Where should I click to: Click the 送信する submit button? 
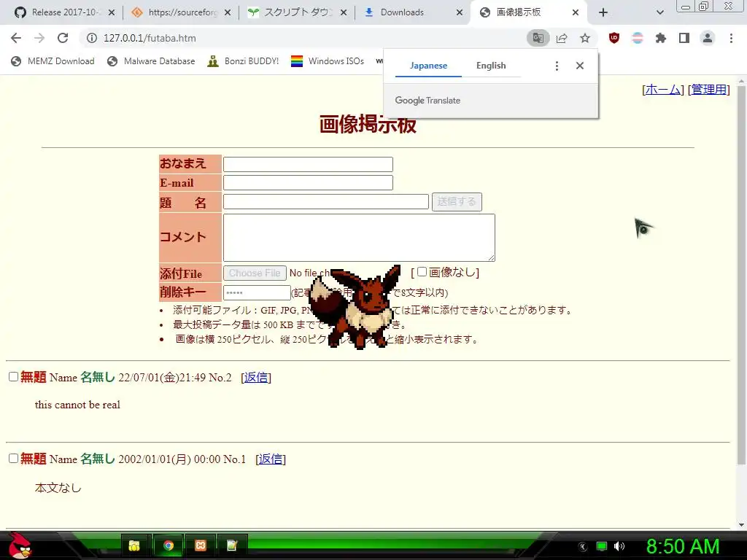pos(457,202)
